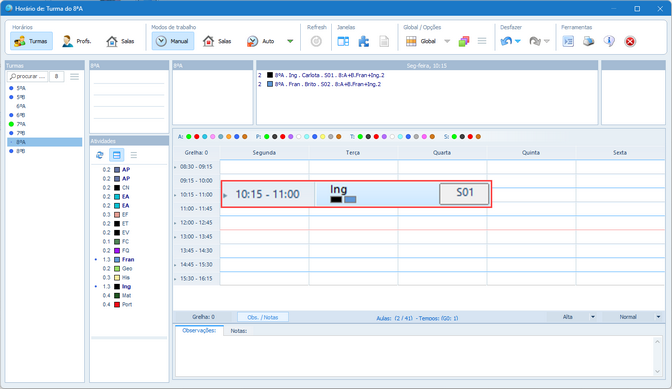
Task: Open the info balloon icon
Action: 609,41
